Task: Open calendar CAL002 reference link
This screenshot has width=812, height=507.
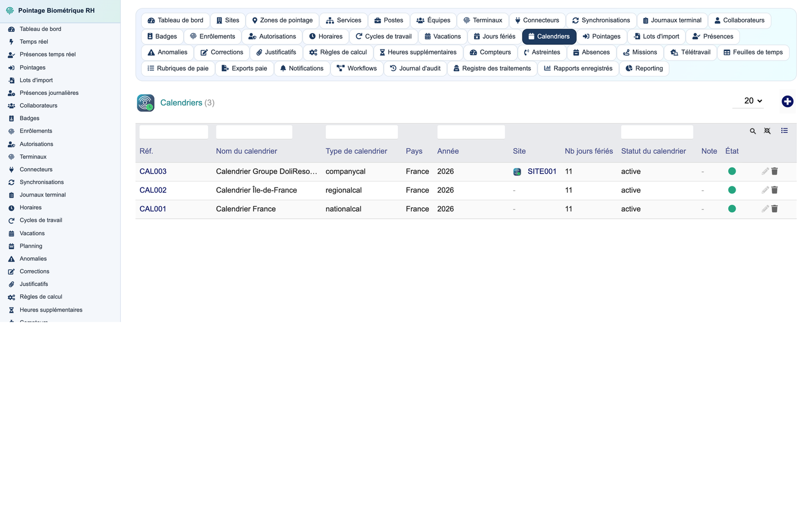Action: pos(153,190)
